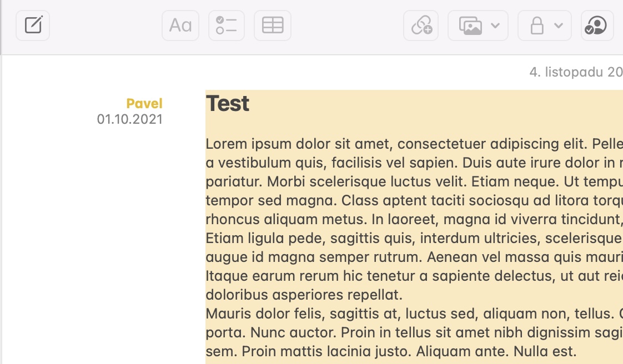Toggle checklist formatting in the toolbar
623x364 pixels.
pos(227,26)
